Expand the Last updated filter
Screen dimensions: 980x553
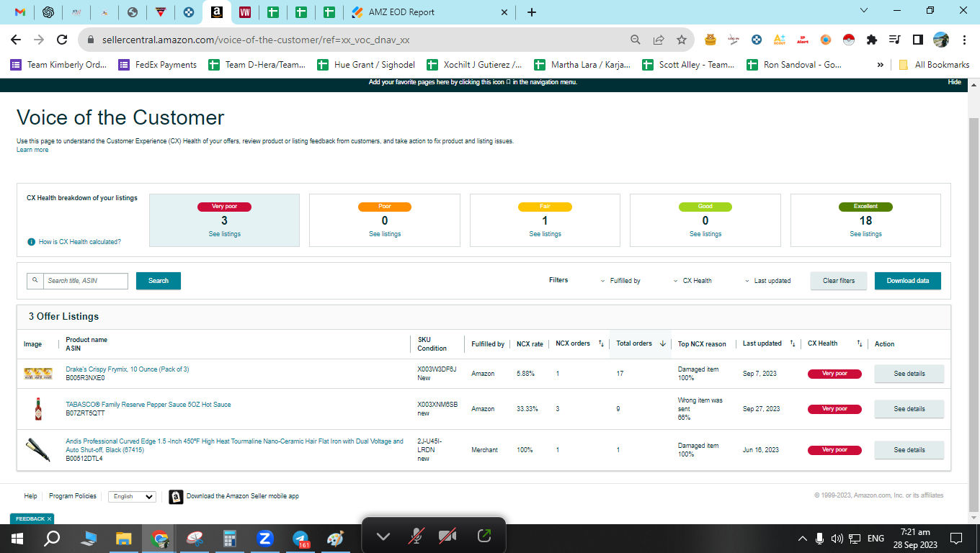[768, 281]
